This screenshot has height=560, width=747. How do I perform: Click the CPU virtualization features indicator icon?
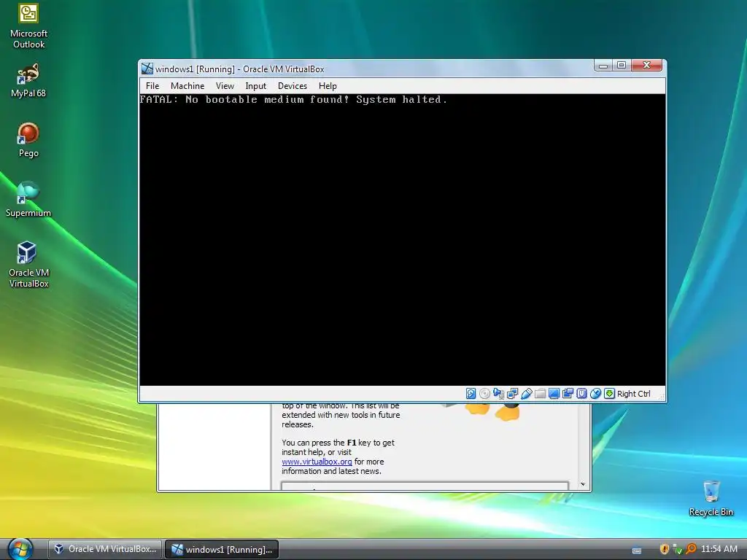pyautogui.click(x=581, y=393)
